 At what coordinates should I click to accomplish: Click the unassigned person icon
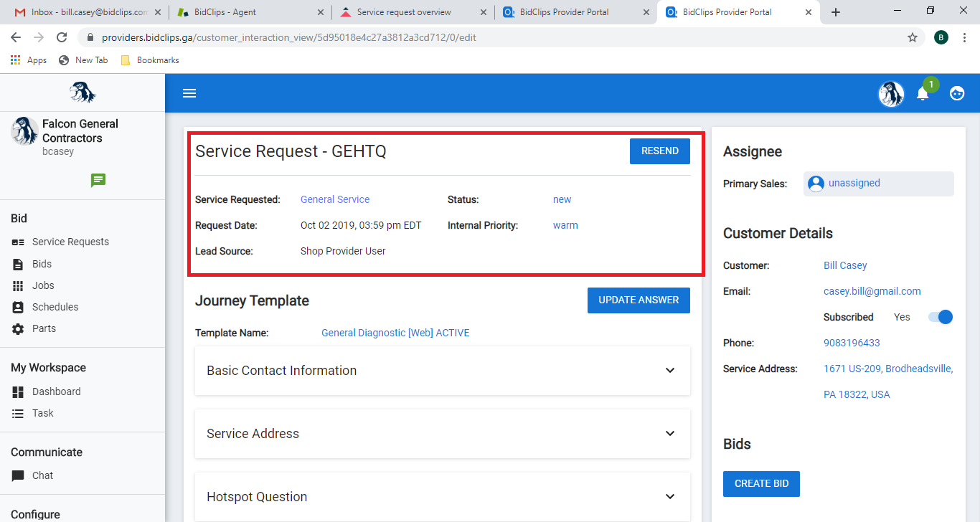[816, 184]
